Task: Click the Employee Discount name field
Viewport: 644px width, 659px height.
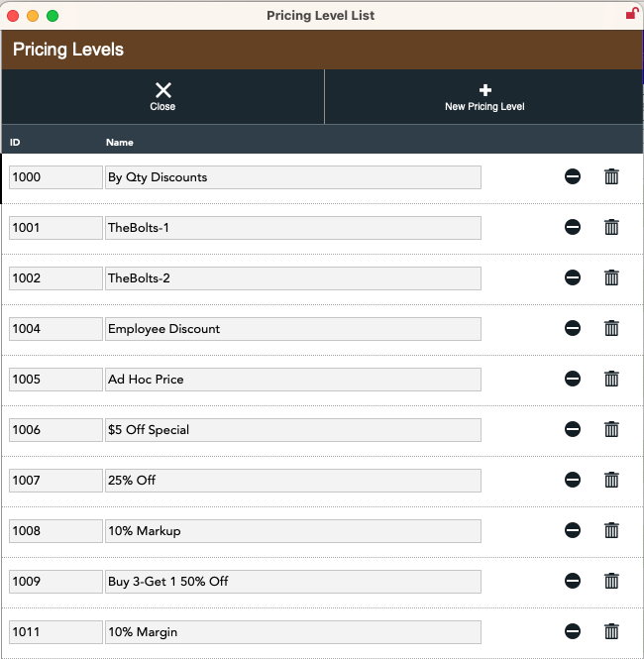Action: click(292, 329)
